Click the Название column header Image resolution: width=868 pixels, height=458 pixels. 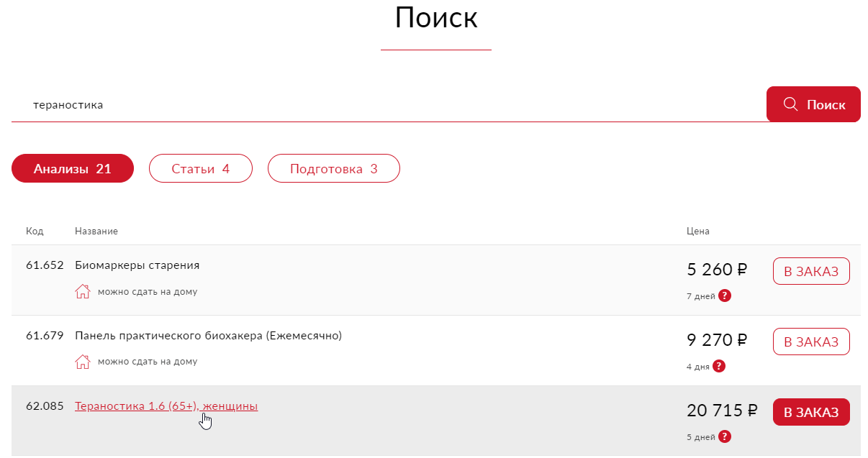[x=96, y=231]
